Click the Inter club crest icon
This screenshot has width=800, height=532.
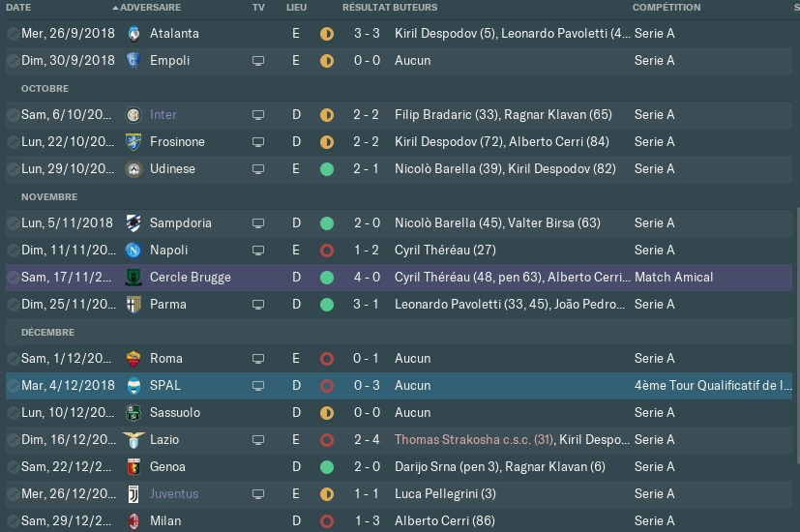(133, 115)
